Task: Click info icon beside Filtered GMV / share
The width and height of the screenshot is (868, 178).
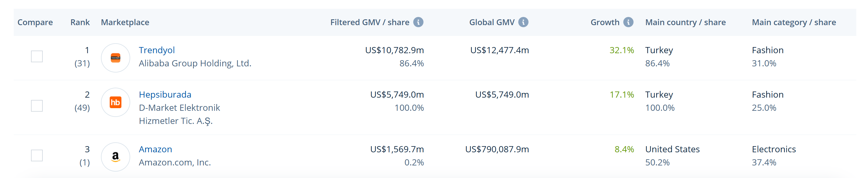Action: [418, 22]
